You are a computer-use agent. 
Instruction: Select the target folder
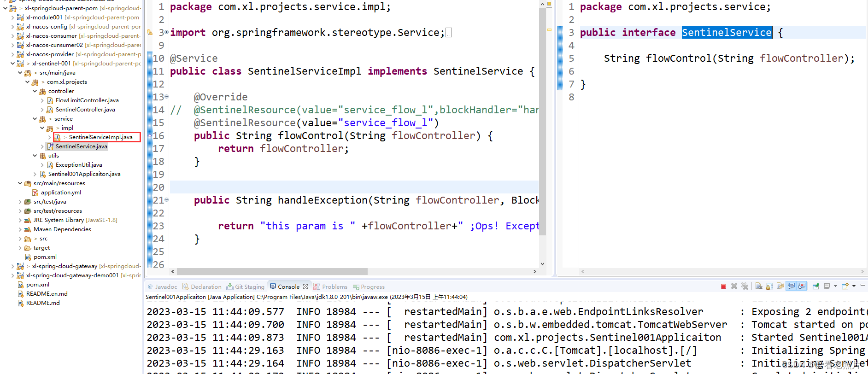click(41, 248)
